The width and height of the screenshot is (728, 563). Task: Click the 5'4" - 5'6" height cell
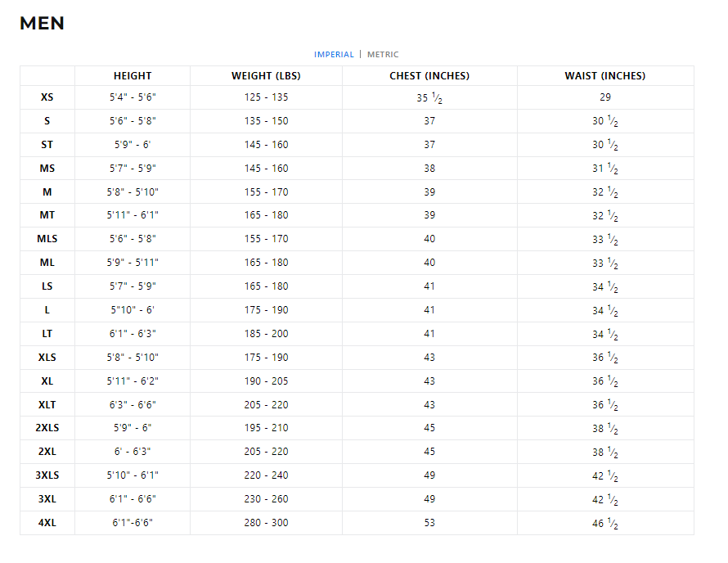133,97
